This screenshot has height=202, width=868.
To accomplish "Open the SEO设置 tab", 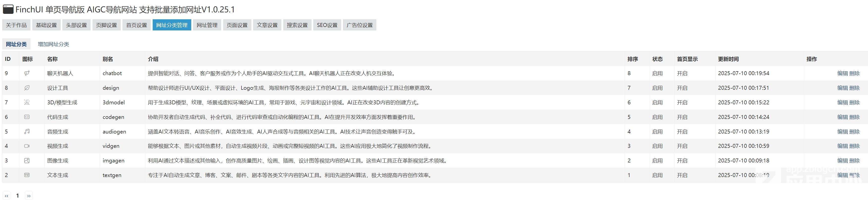I will (327, 25).
